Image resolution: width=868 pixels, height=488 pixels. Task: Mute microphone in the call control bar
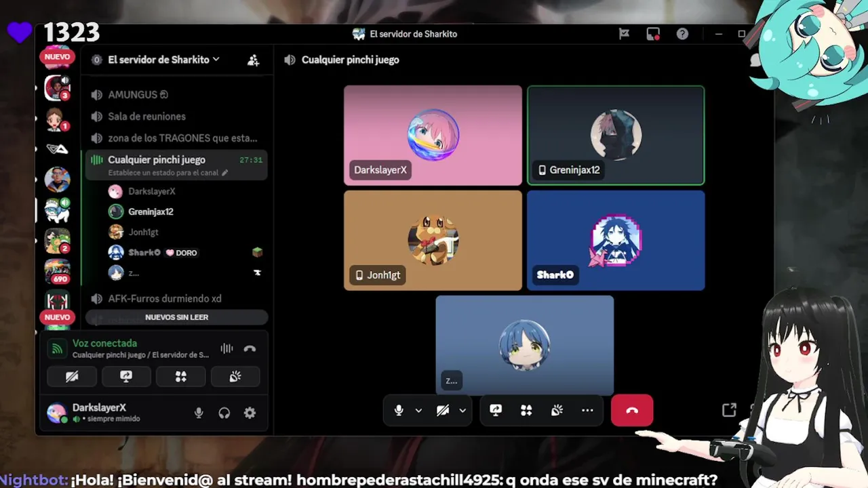pos(399,411)
